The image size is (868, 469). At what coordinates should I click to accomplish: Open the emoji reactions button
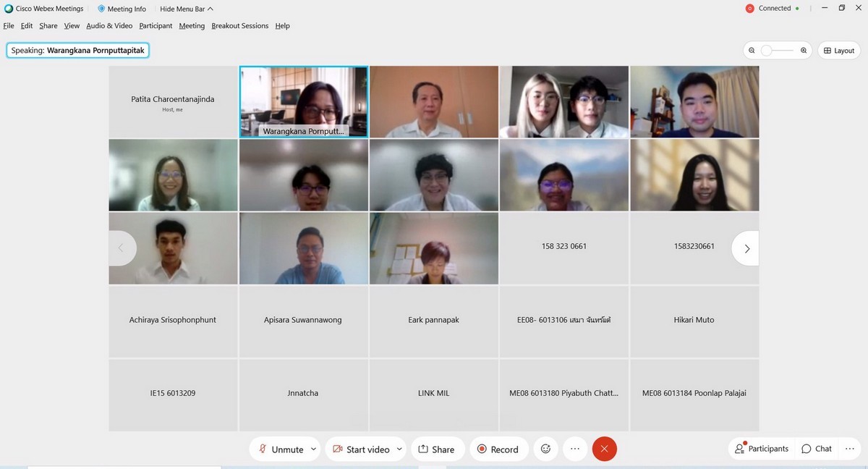click(x=545, y=449)
